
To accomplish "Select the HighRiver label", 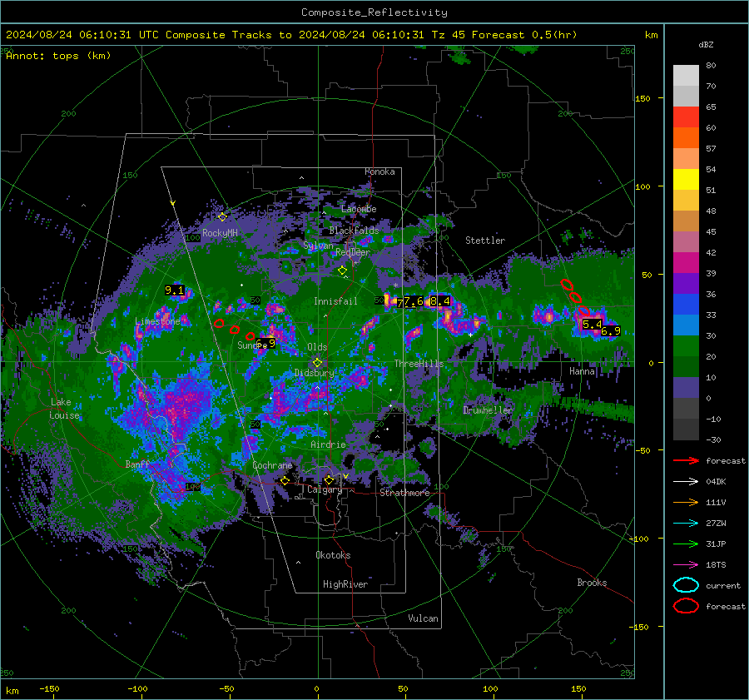I will pos(345,584).
